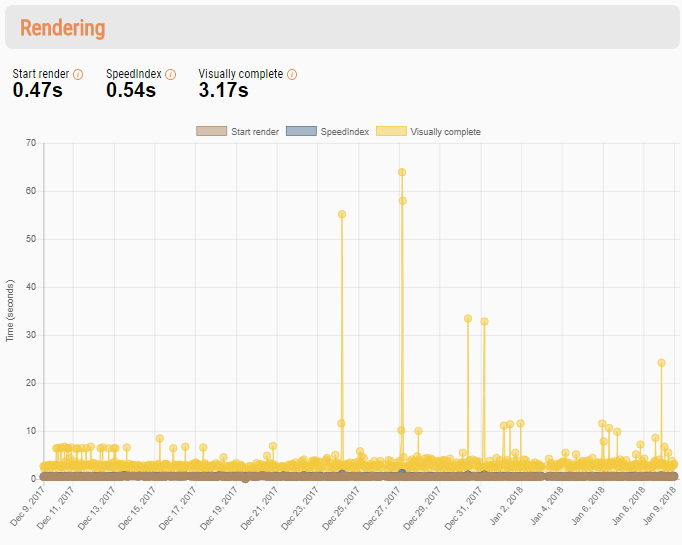Click the Visually complete metric title
The height and width of the screenshot is (545, 682).
[x=241, y=74]
